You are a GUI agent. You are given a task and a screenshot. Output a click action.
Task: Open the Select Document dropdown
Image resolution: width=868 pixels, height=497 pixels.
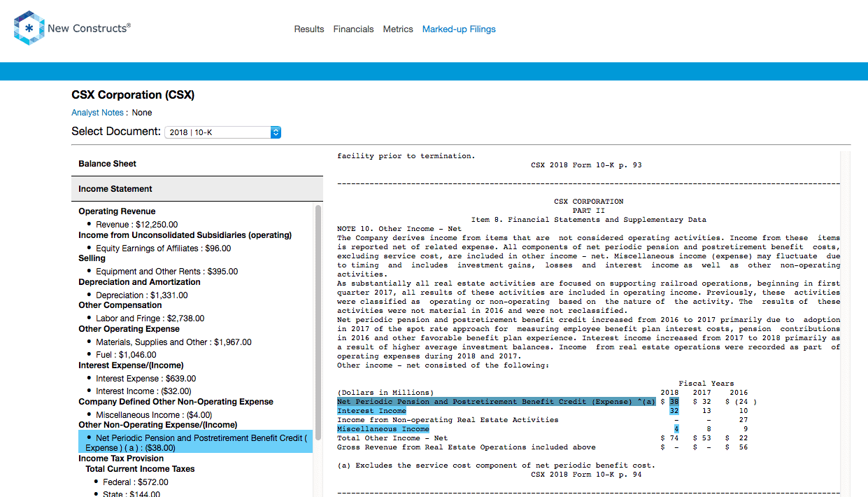[222, 132]
